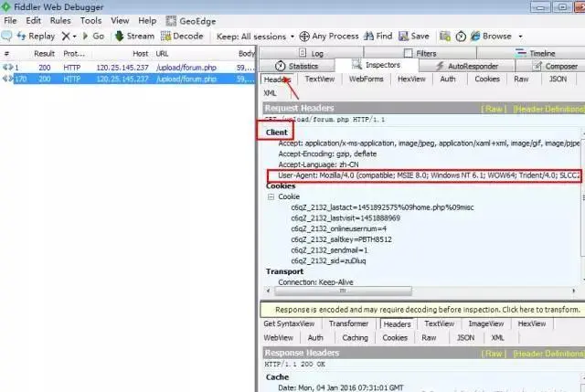The height and width of the screenshot is (392, 585).
Task: Open response Transformer tab
Action: [348, 323]
